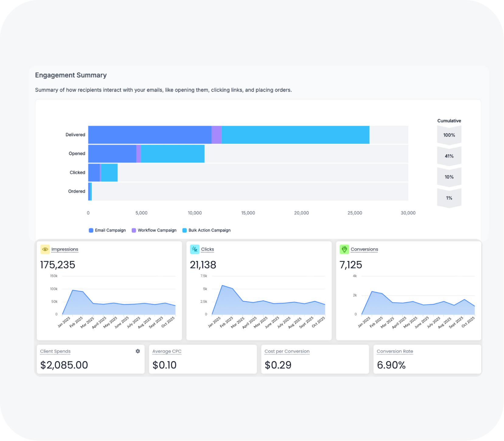Image resolution: width=504 pixels, height=441 pixels.
Task: Click the Opened bar's light-blue Bulk Action segment
Action: pos(172,154)
